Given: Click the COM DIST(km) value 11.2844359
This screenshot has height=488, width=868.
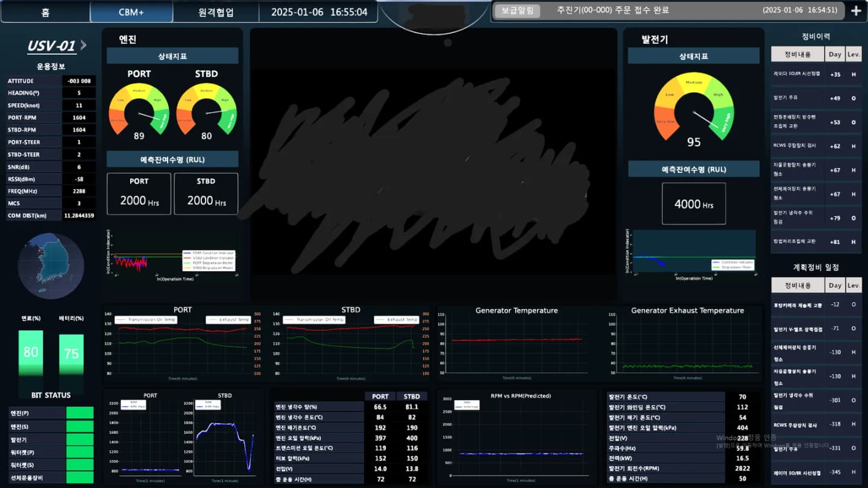Looking at the screenshot, I should point(79,216).
